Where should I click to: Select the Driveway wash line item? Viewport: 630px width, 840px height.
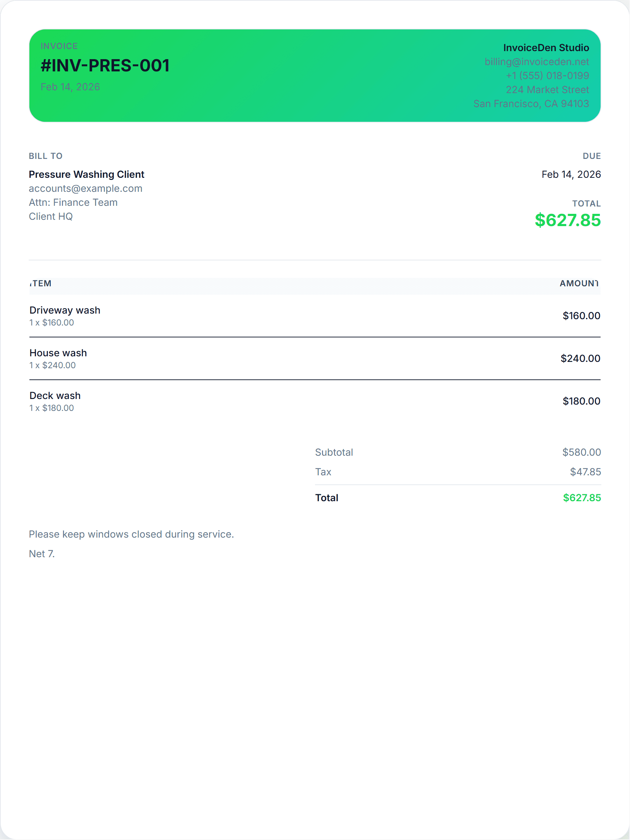point(64,310)
